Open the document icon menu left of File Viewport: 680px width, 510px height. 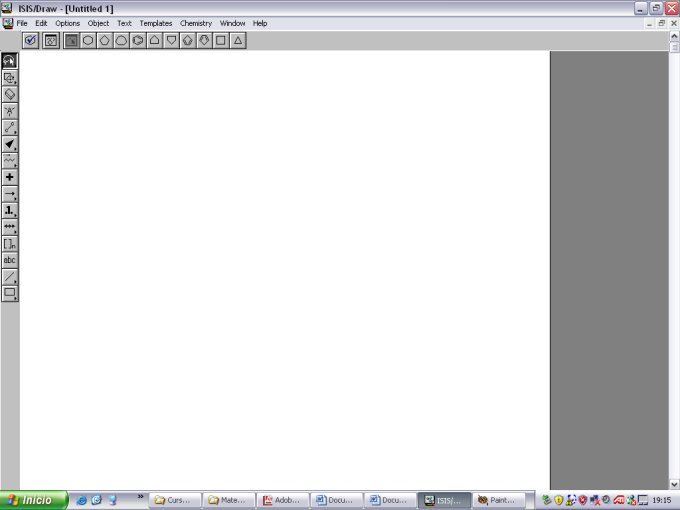click(x=8, y=23)
